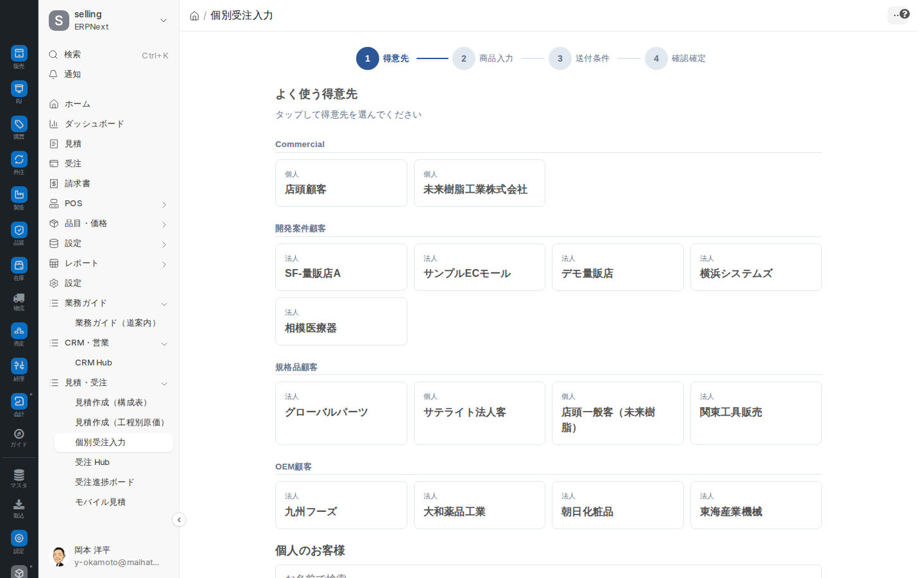Select the 相模医療器 customer card

[341, 321]
